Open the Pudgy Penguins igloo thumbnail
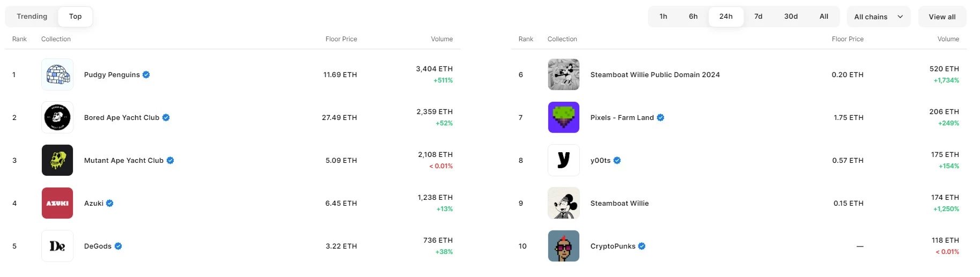980x277 pixels. click(x=57, y=74)
